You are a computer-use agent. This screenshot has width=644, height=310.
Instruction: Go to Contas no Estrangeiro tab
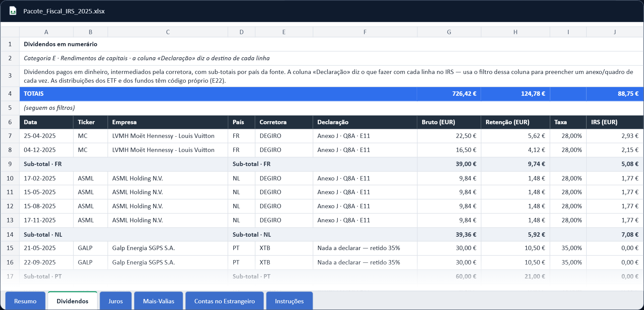(225, 301)
